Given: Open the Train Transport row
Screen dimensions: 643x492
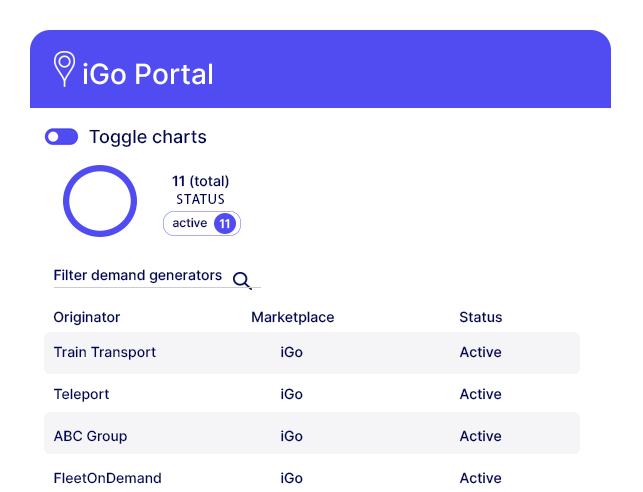Looking at the screenshot, I should 312,353.
